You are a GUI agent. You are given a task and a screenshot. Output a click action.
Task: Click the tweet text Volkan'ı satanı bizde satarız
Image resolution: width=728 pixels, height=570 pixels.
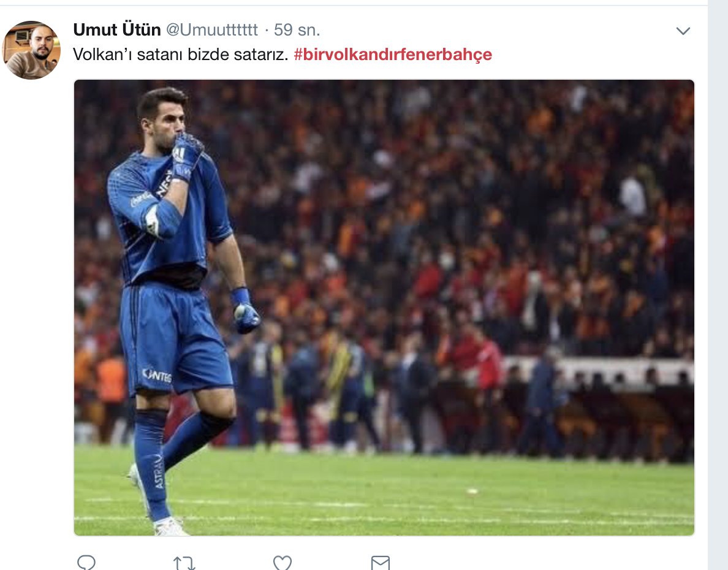click(180, 55)
